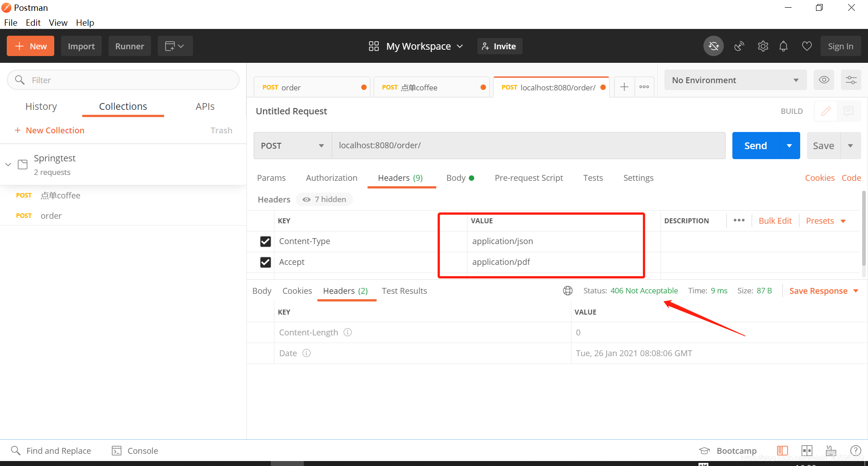Open keyboard shortcuts icon in status bar
The image size is (868, 466).
[831, 451]
